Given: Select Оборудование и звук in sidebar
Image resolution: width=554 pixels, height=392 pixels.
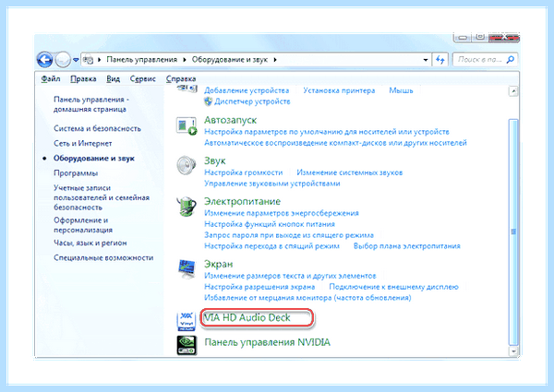Looking at the screenshot, I should [94, 158].
